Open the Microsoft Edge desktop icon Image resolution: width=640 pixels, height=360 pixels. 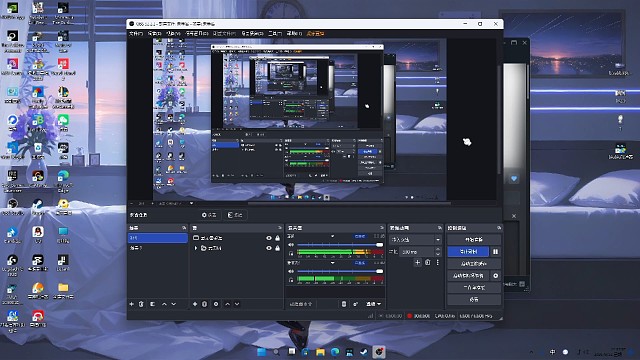[63, 181]
